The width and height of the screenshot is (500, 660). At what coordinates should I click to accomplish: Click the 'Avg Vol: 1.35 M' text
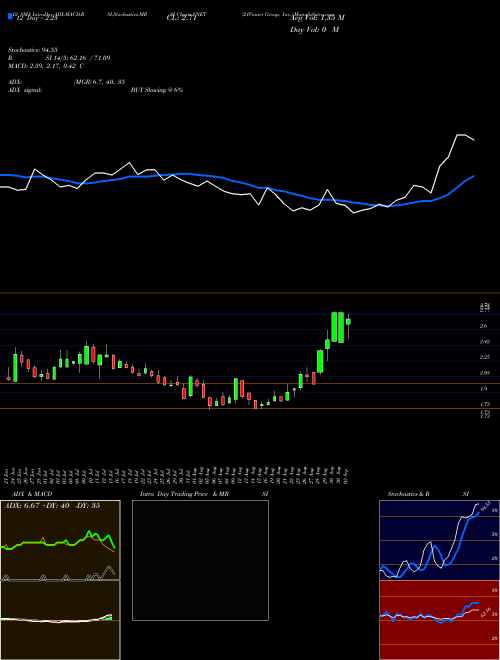point(317,18)
